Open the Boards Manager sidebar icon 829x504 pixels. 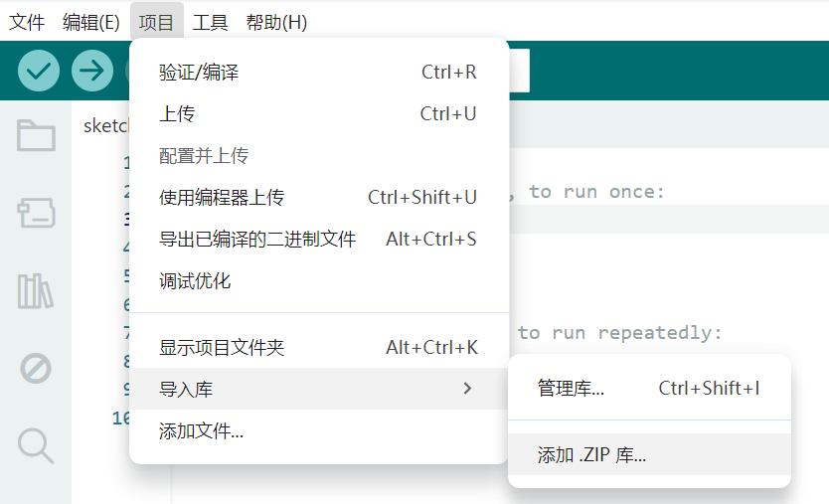36,213
